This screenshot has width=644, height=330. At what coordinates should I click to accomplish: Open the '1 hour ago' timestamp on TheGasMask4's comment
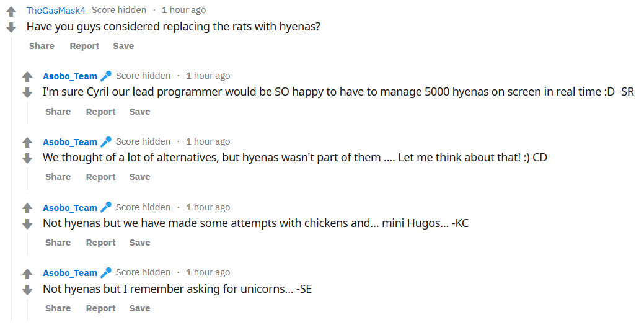pyautogui.click(x=183, y=10)
